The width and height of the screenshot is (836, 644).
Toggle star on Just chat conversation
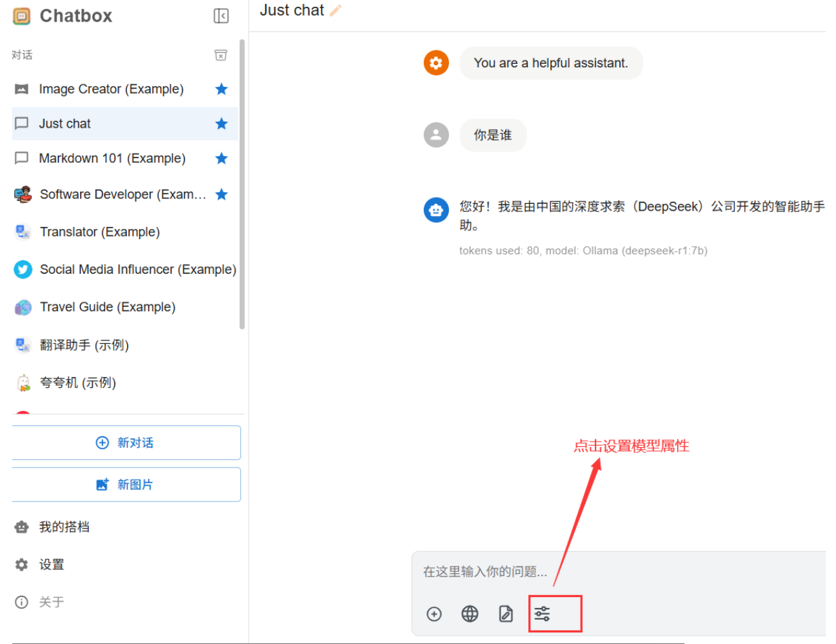click(221, 124)
